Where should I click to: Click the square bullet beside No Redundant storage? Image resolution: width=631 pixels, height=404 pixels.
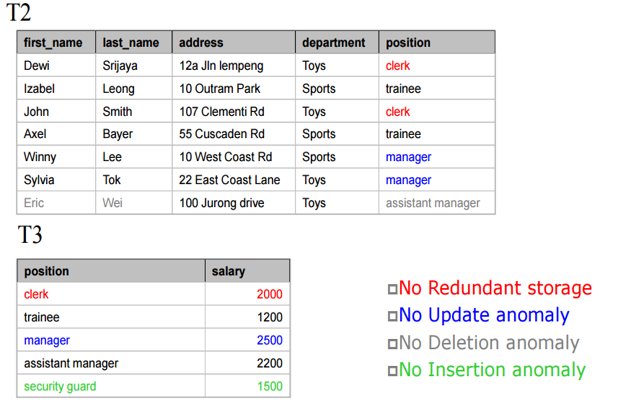[x=392, y=290]
